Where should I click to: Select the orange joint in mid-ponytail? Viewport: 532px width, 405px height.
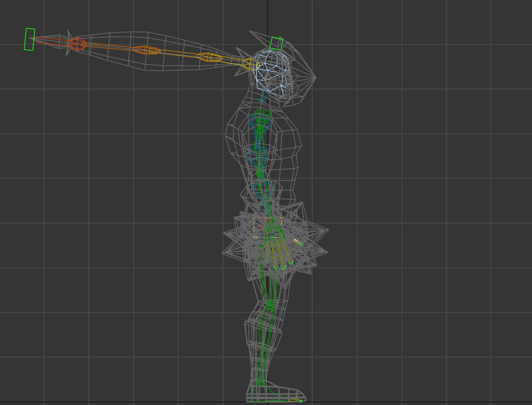point(147,50)
